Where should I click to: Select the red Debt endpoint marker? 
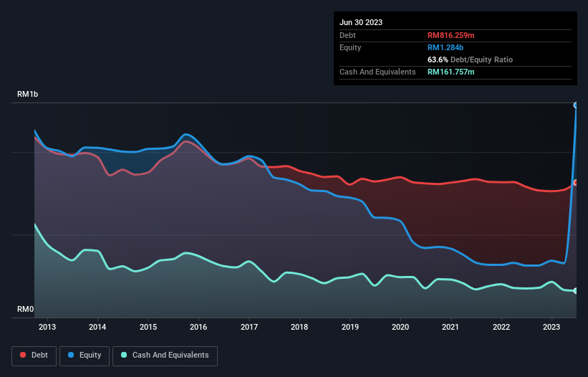tap(576, 183)
